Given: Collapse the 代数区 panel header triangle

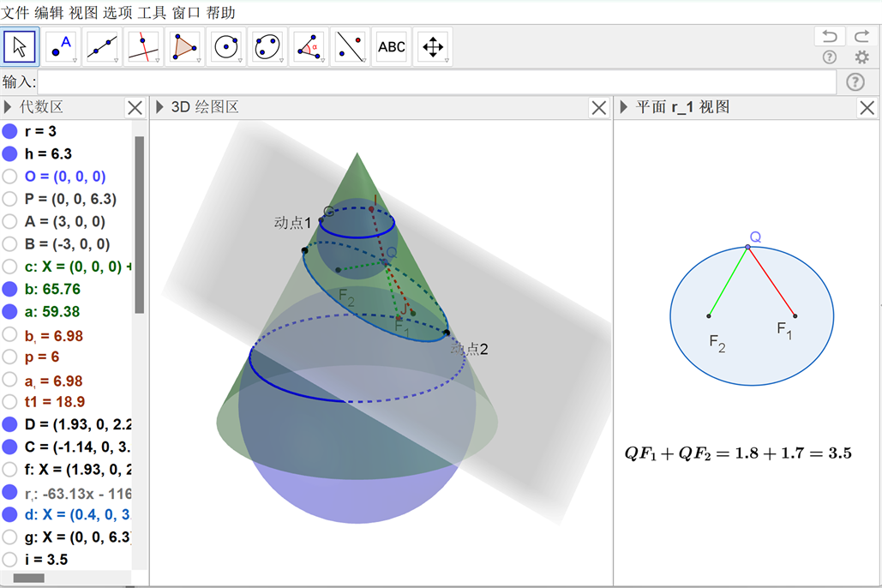Looking at the screenshot, I should 8,107.
